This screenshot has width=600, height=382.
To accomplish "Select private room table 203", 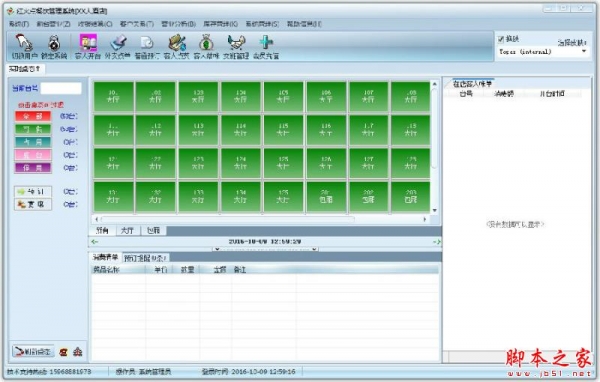I will (x=411, y=196).
